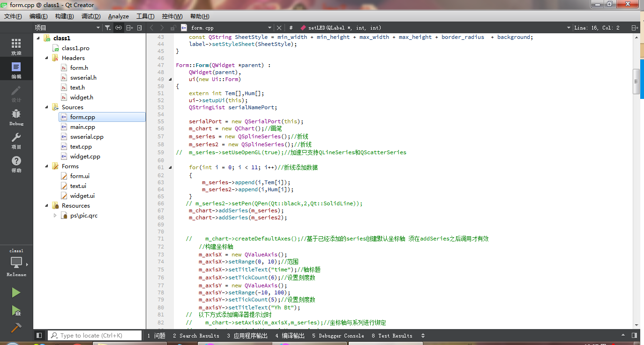Select main.cpp in Sources
Image resolution: width=644 pixels, height=345 pixels.
point(82,127)
